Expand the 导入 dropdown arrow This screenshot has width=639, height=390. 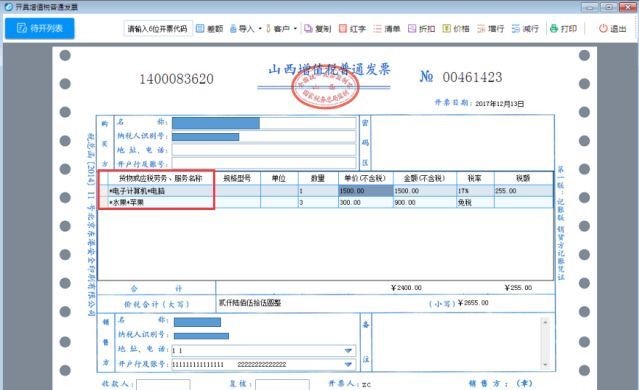coord(260,29)
